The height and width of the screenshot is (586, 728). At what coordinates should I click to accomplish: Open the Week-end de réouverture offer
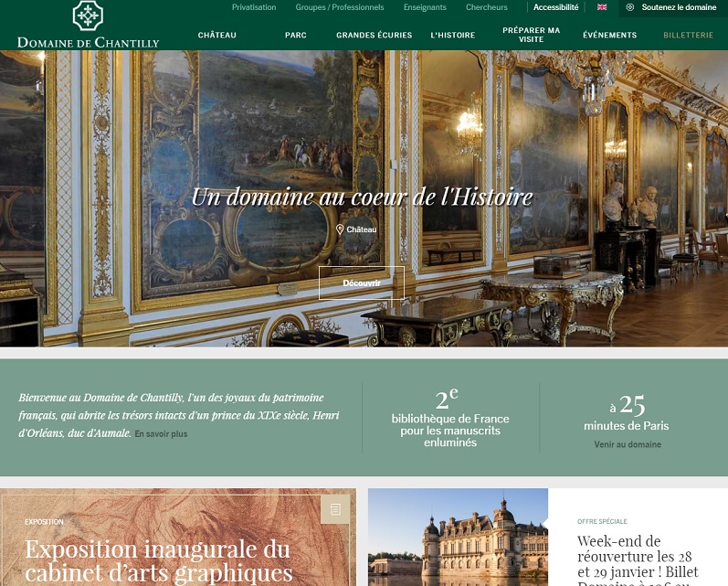point(638,560)
